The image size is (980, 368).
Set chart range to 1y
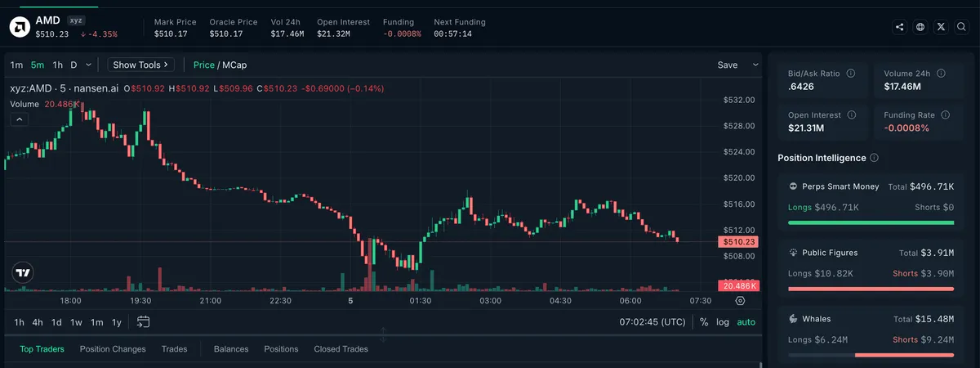pyautogui.click(x=116, y=322)
